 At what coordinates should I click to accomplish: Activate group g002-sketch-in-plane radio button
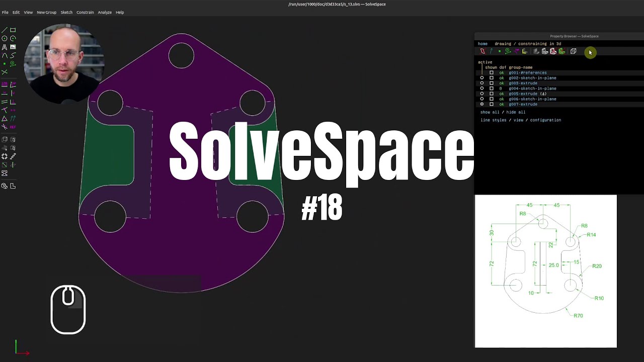tap(482, 78)
